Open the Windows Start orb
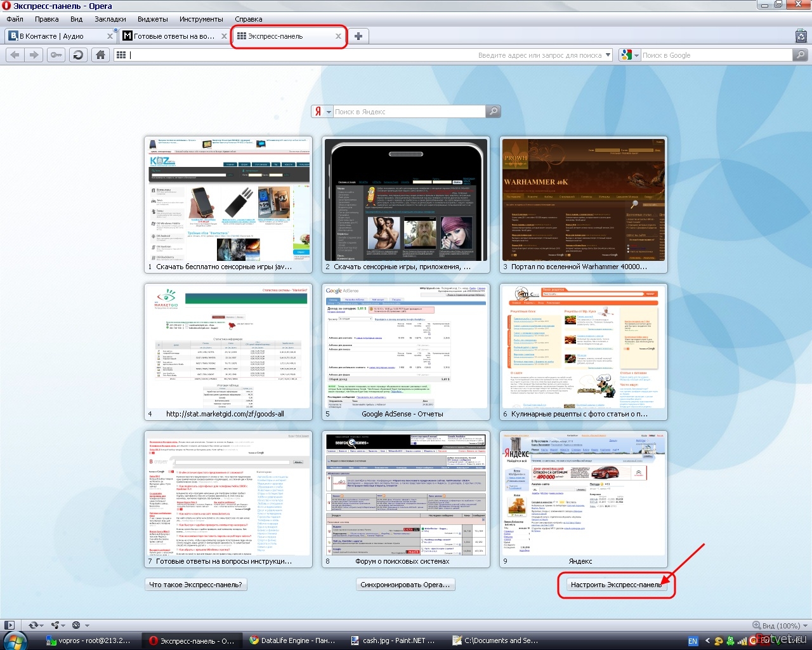 (15, 640)
